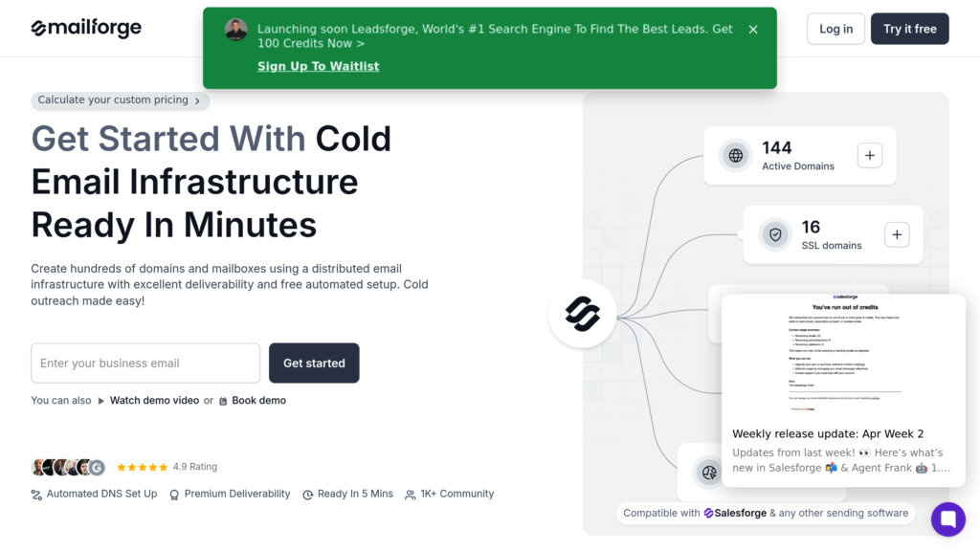
Task: Select the globe icon for Active Domains
Action: click(735, 156)
